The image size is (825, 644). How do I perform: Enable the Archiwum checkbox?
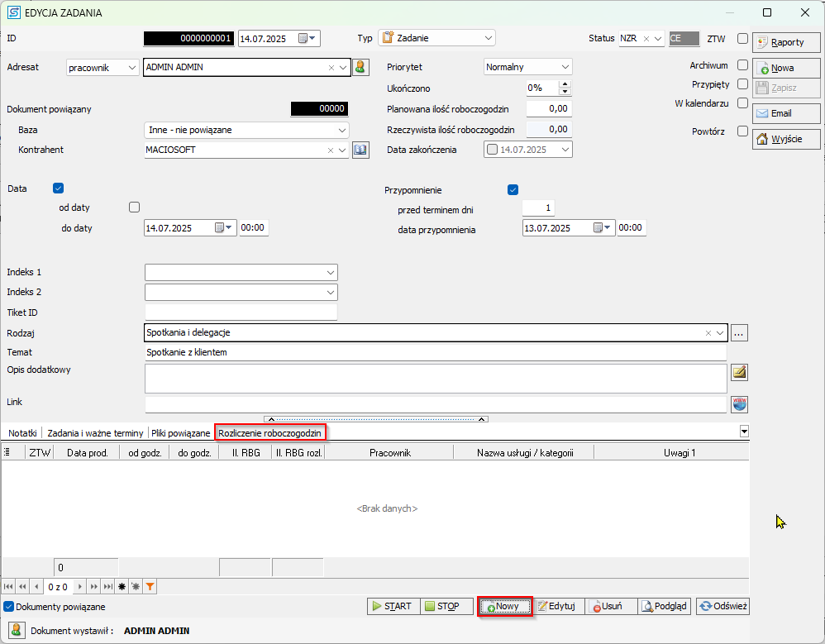742,65
